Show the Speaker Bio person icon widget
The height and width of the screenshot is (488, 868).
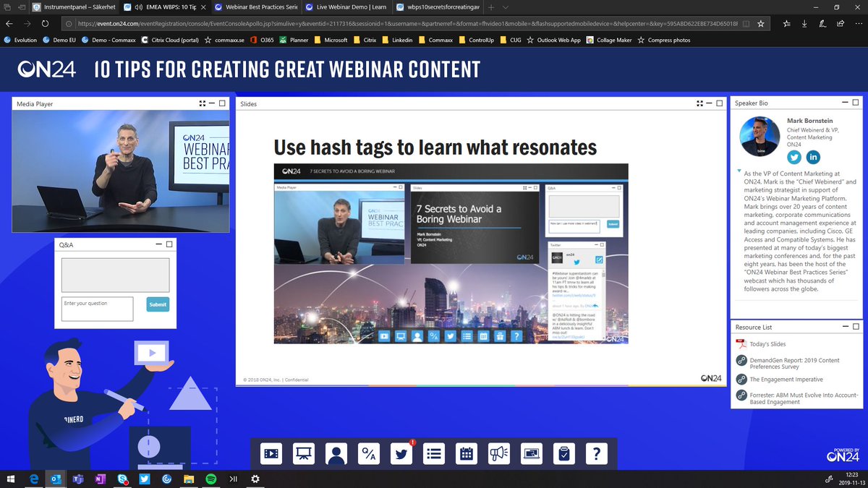tap(336, 454)
